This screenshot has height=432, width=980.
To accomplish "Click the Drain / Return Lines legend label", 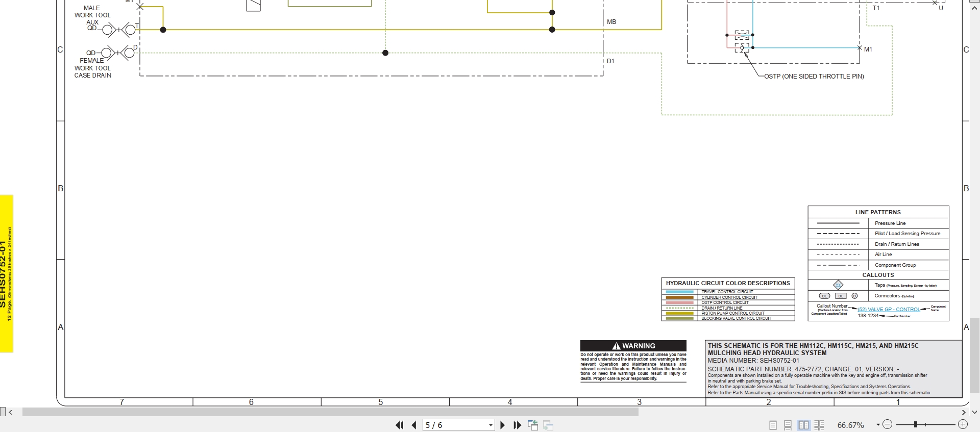I will 897,244.
